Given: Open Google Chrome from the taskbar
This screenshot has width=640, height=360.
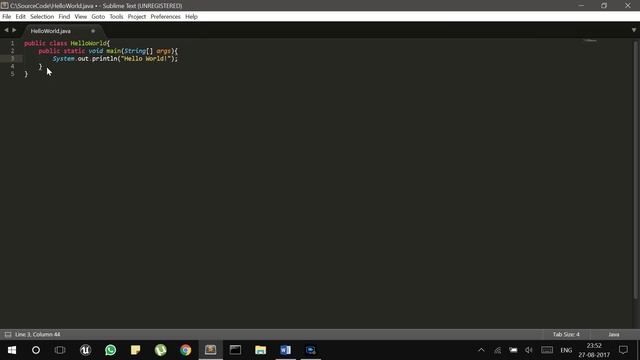Looking at the screenshot, I should pos(186,350).
